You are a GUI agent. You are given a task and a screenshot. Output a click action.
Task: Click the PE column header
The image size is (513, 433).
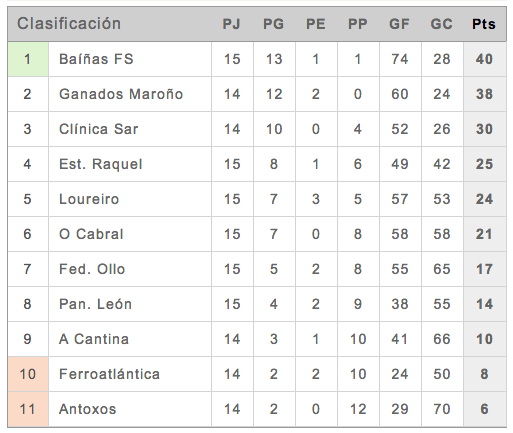coord(316,24)
